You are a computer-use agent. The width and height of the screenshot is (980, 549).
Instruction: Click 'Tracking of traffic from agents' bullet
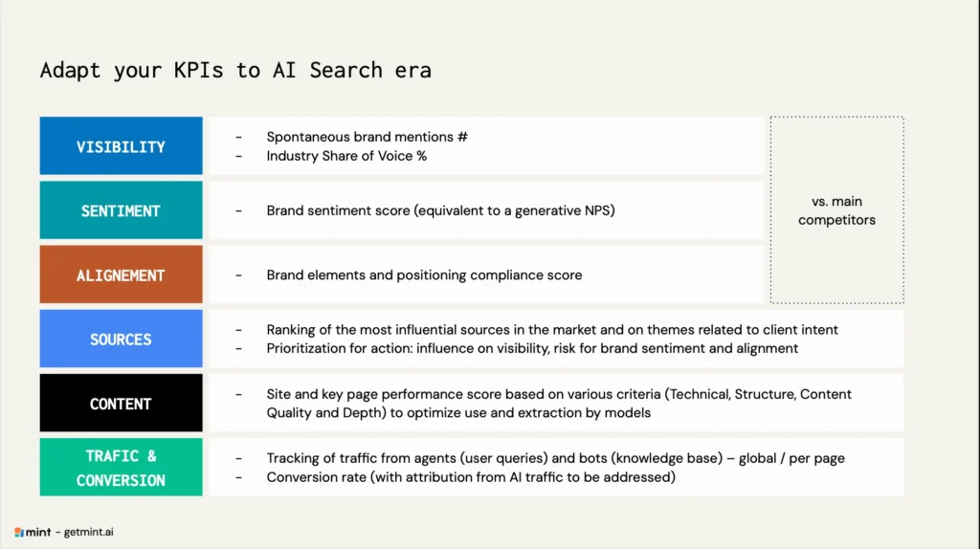pos(555,458)
